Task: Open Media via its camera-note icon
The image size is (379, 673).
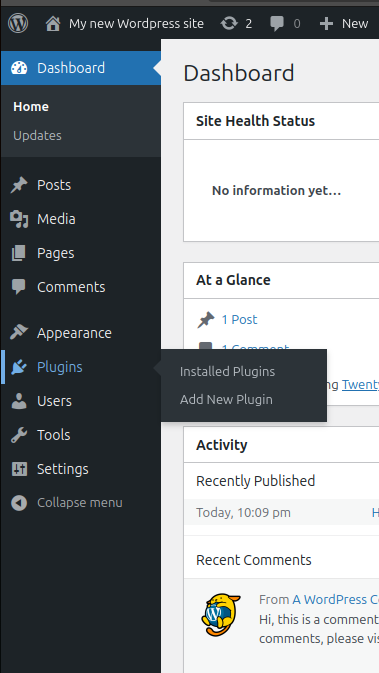Action: coord(19,219)
